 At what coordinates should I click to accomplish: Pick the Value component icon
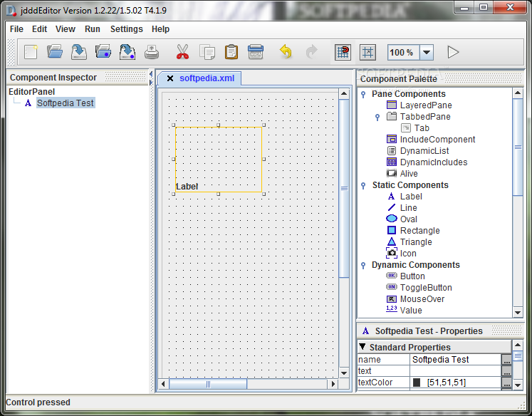coord(392,308)
